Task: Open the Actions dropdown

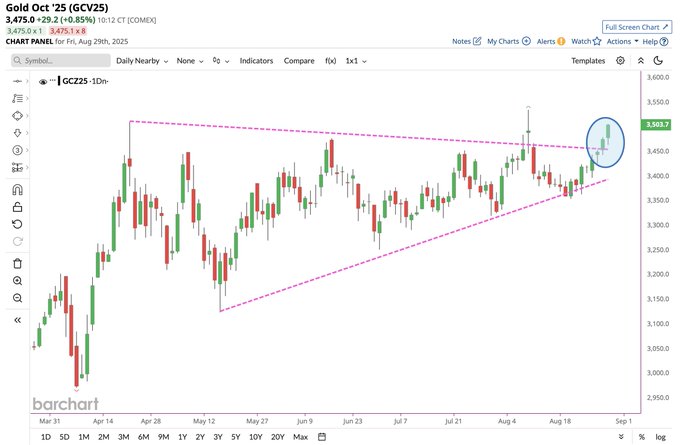Action: pyautogui.click(x=622, y=41)
